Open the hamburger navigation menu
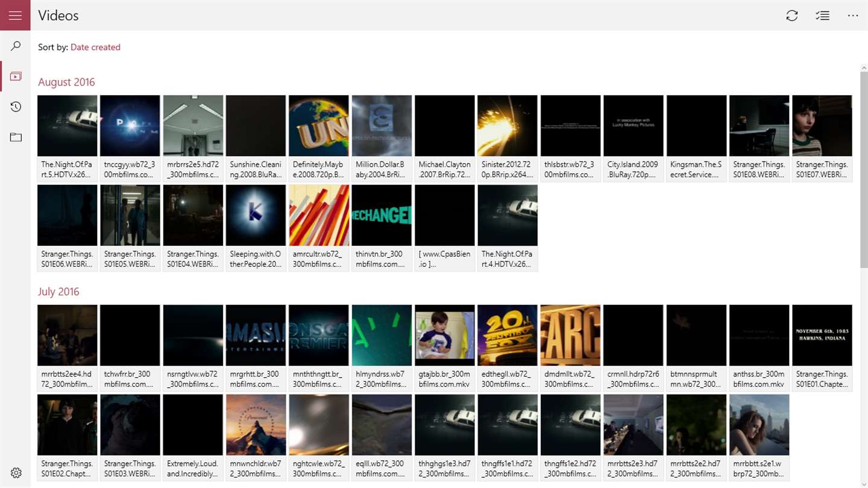Screen dimensions: 868x488 click(15, 15)
